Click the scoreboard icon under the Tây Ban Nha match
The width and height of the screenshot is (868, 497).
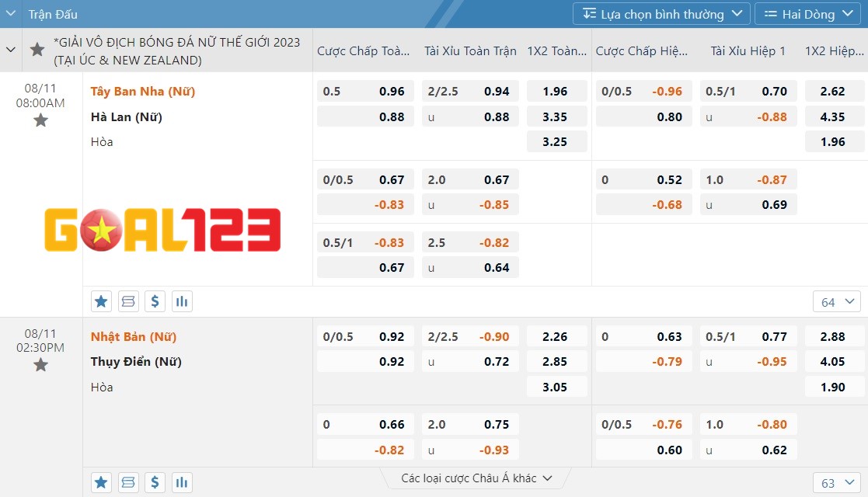(128, 301)
